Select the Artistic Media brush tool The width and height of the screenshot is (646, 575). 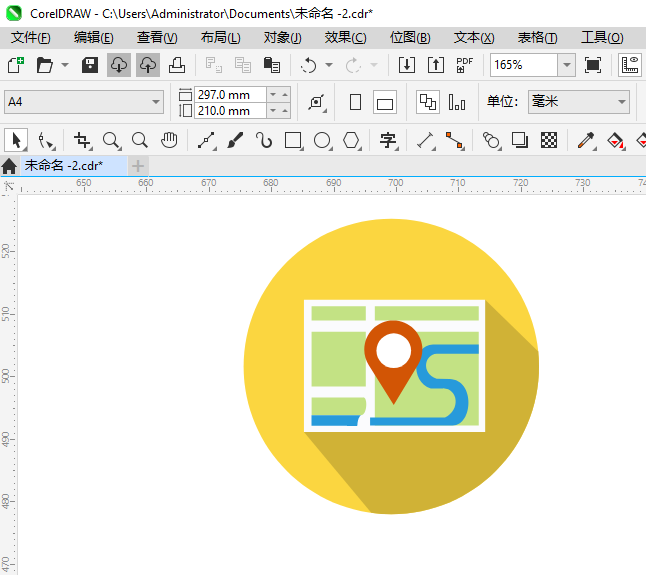point(235,140)
